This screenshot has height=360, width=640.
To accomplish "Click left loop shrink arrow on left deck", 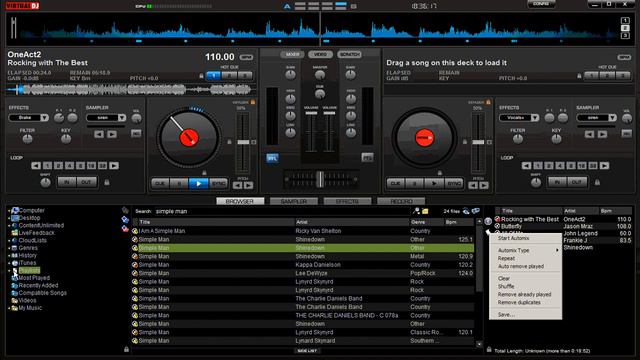I will [36, 166].
